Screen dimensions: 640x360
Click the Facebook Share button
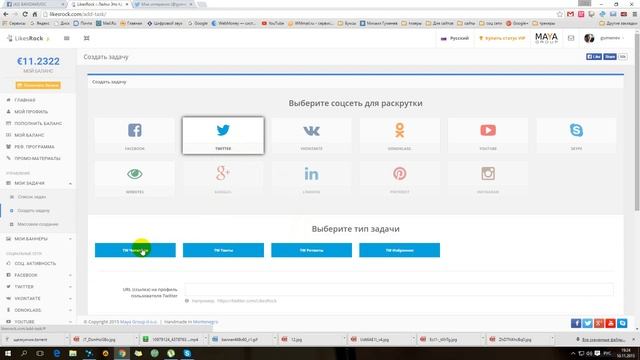610,57
